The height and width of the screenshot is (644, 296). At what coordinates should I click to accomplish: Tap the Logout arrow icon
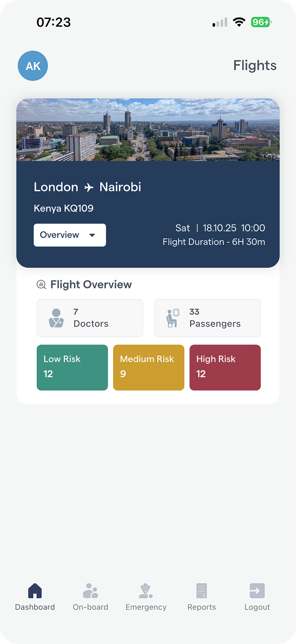[x=257, y=591]
